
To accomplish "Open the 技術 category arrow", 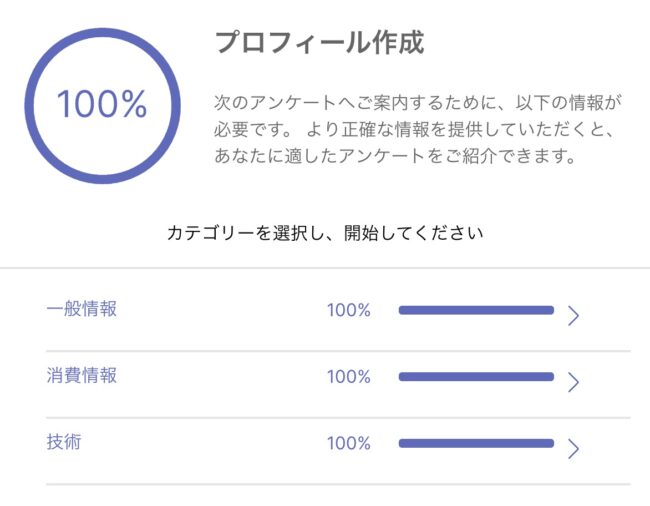I will tap(573, 448).
